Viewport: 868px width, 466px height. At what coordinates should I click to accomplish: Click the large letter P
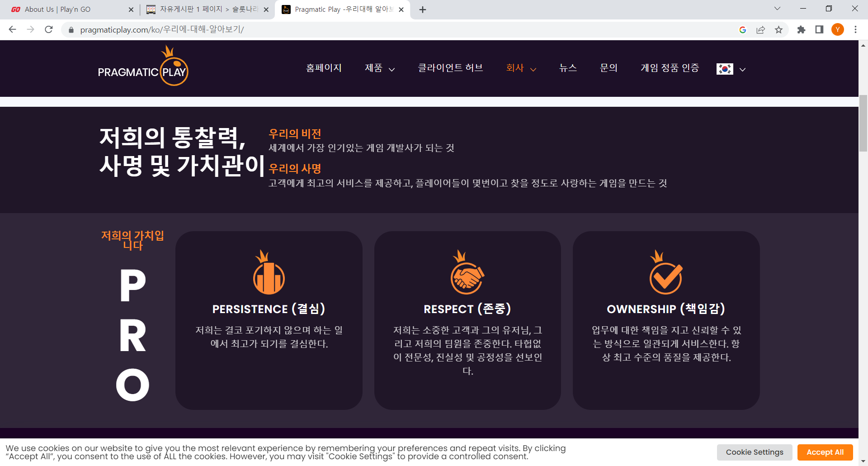click(132, 285)
